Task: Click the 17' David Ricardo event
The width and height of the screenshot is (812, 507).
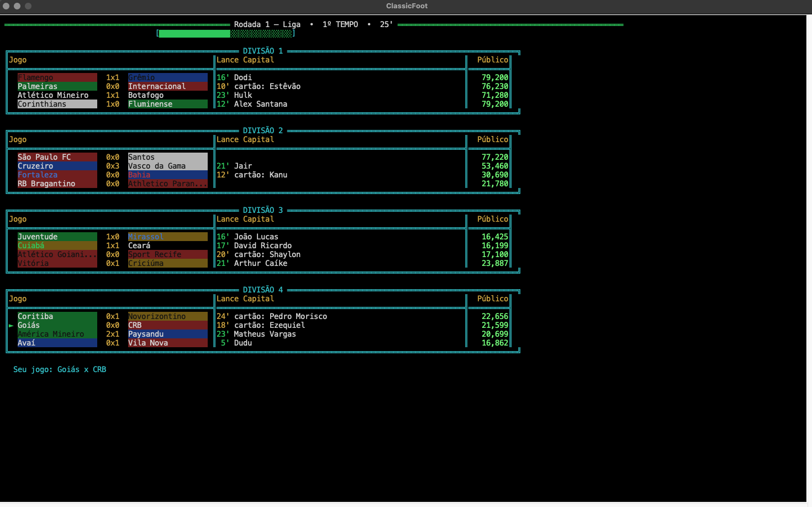Action: point(254,245)
